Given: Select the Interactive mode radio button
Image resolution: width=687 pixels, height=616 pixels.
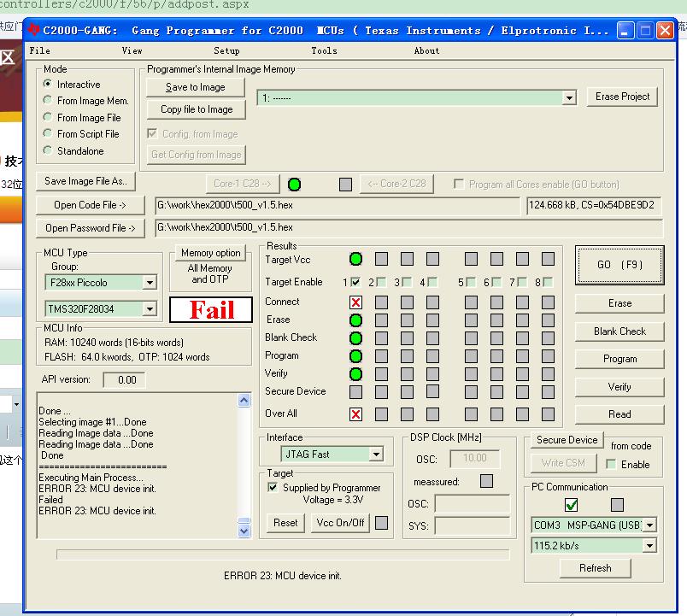Looking at the screenshot, I should coord(48,83).
